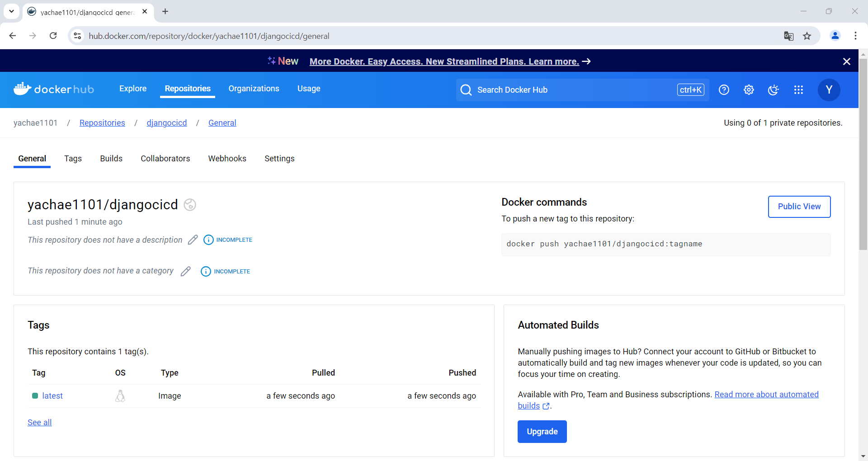Click the 'yachae1101/djangocicd' repository heading
Screen dimensions: 868x461
pyautogui.click(x=103, y=205)
